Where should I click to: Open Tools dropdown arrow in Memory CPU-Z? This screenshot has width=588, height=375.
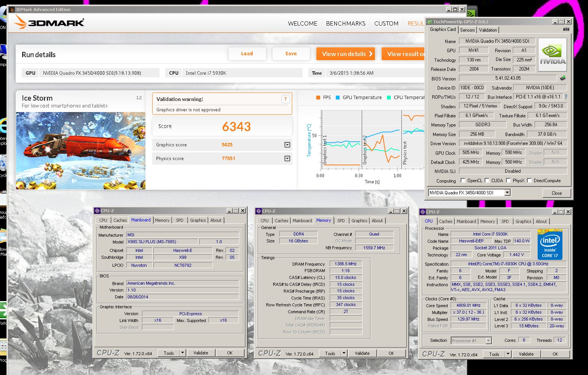(344, 353)
